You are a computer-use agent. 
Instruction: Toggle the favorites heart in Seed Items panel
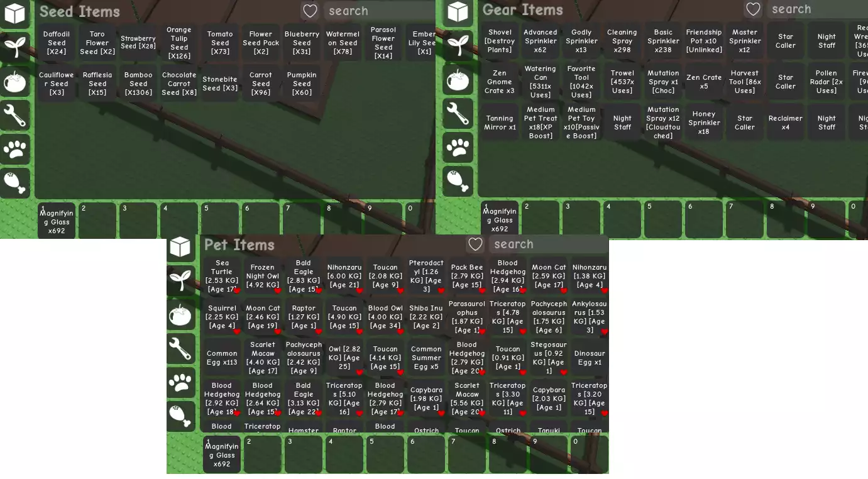(x=309, y=11)
